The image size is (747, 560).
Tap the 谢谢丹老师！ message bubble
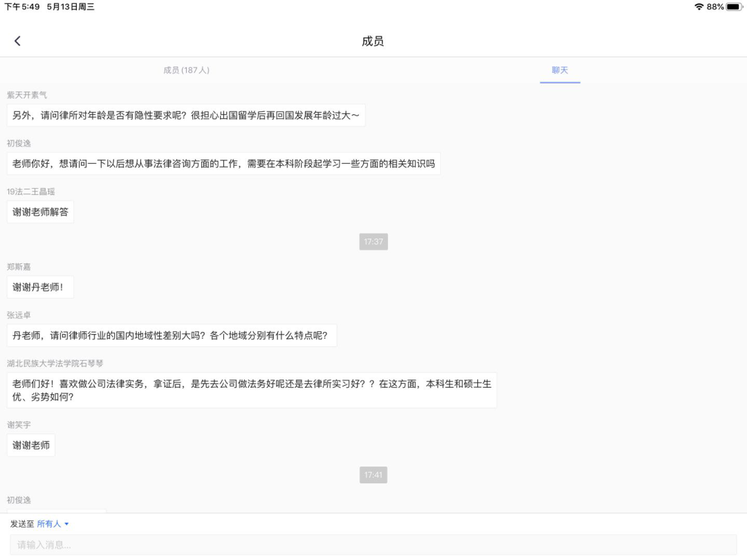[40, 287]
